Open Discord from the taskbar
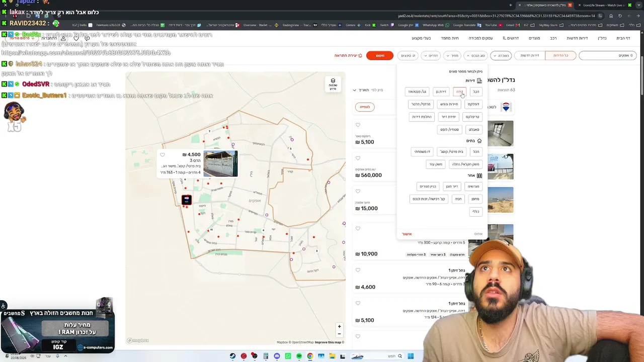 pos(277,356)
